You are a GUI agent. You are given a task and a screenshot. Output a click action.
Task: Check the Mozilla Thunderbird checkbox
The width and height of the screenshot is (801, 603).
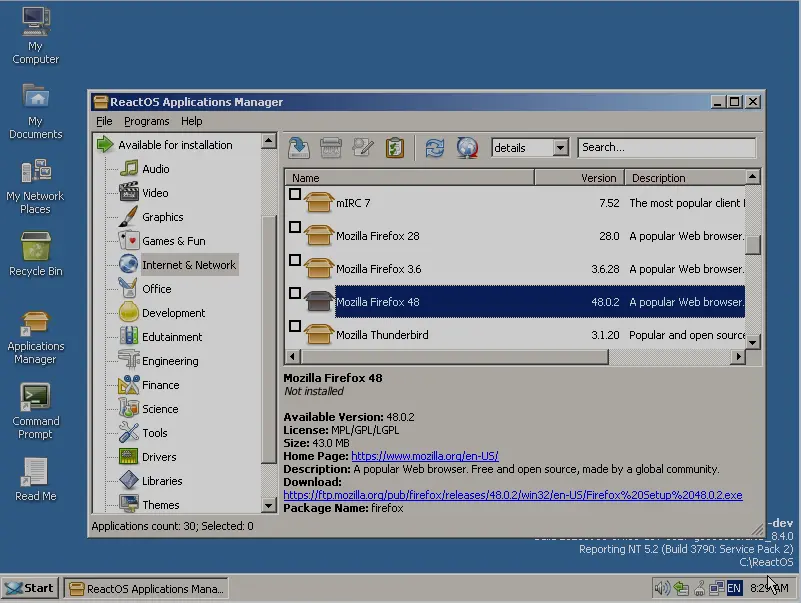click(295, 326)
